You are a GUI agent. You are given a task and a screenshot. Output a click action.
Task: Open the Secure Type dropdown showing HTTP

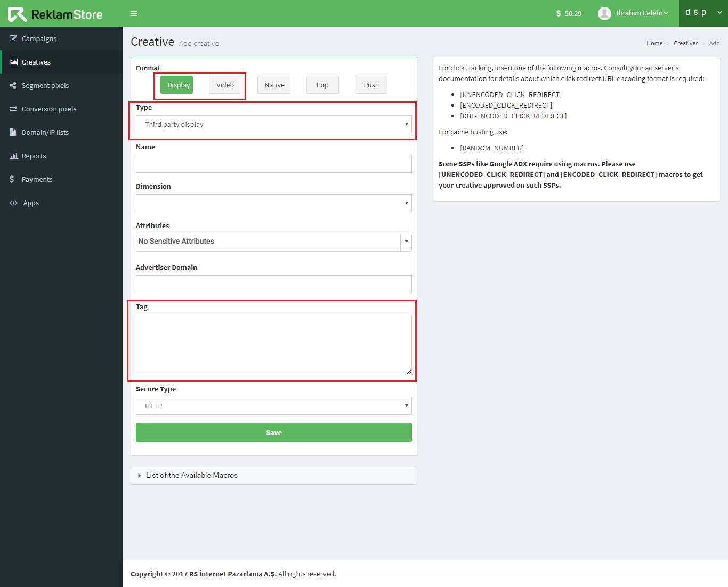coord(274,406)
